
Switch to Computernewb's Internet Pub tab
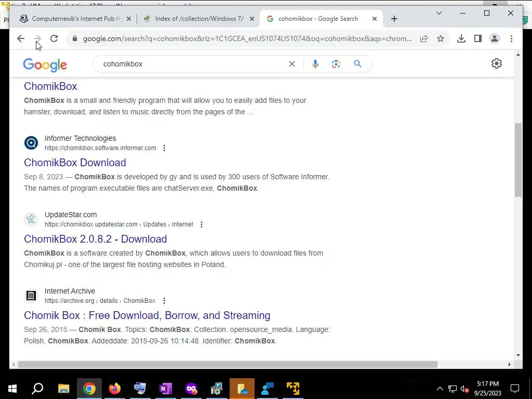click(x=76, y=19)
